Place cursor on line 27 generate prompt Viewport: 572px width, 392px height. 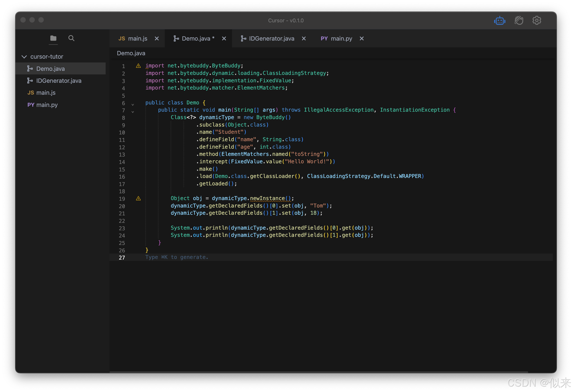177,257
